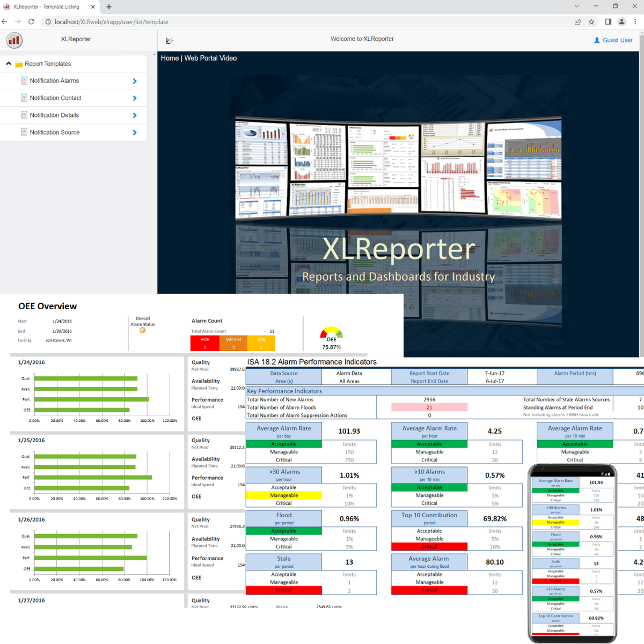Viewport: 644px width, 644px height.
Task: Click the Notification Details document icon
Action: pyautogui.click(x=24, y=115)
